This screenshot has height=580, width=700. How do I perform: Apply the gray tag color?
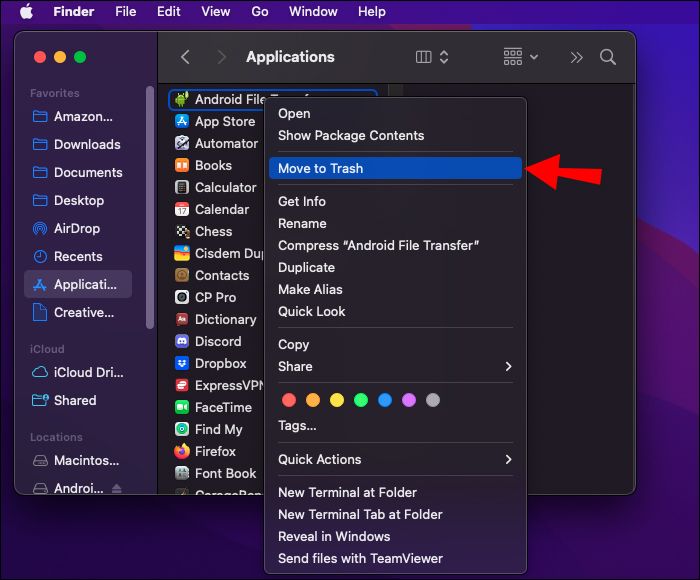coord(433,400)
